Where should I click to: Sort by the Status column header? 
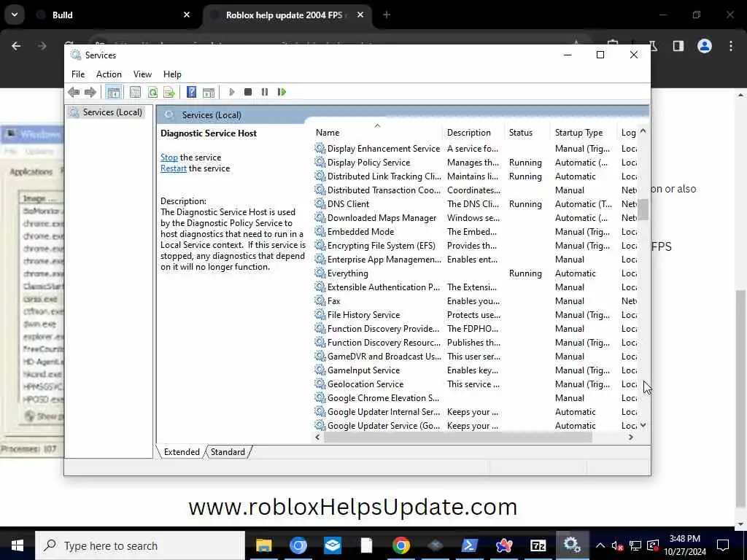click(x=527, y=133)
